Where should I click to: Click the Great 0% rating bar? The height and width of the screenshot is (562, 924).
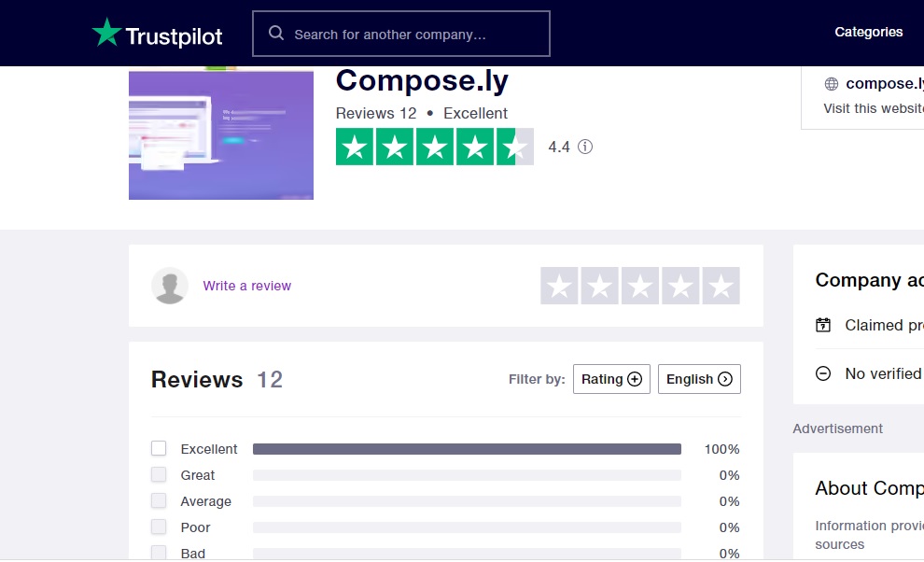tap(467, 475)
